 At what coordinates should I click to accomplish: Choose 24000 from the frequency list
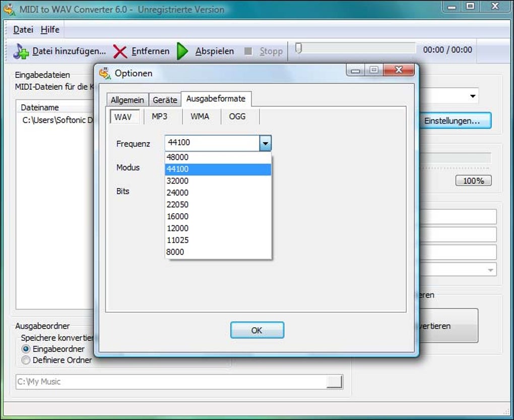218,193
